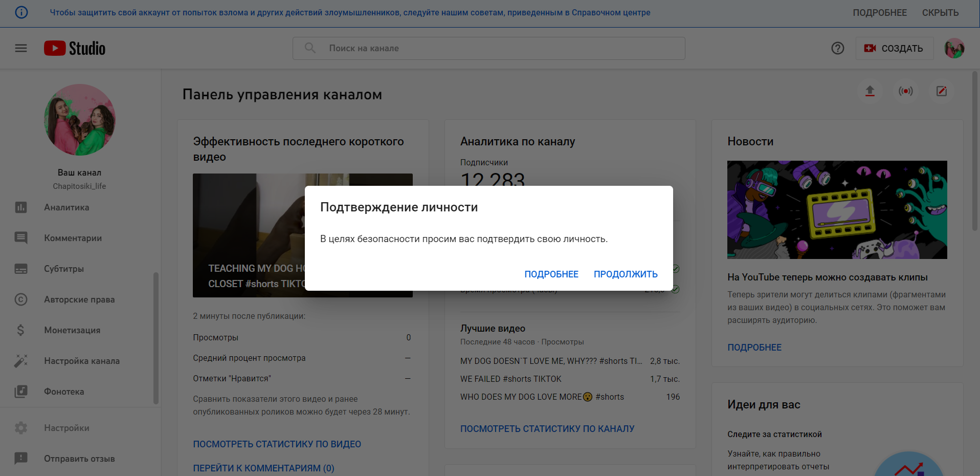
Task: Click ПОДРОБНЕЕ in the top security banner
Action: coord(880,13)
